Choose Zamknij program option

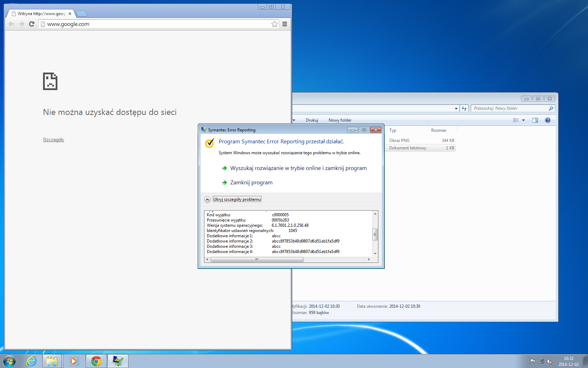coord(247,183)
